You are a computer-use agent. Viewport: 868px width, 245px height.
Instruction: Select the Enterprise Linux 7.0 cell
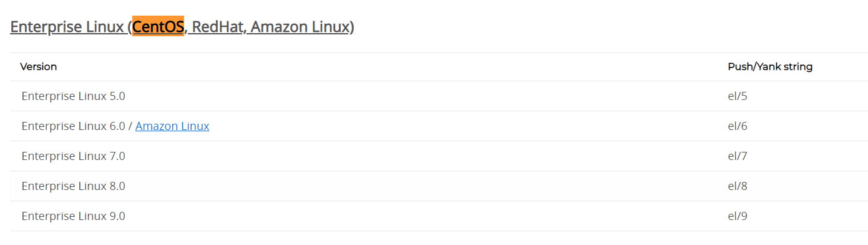click(73, 156)
